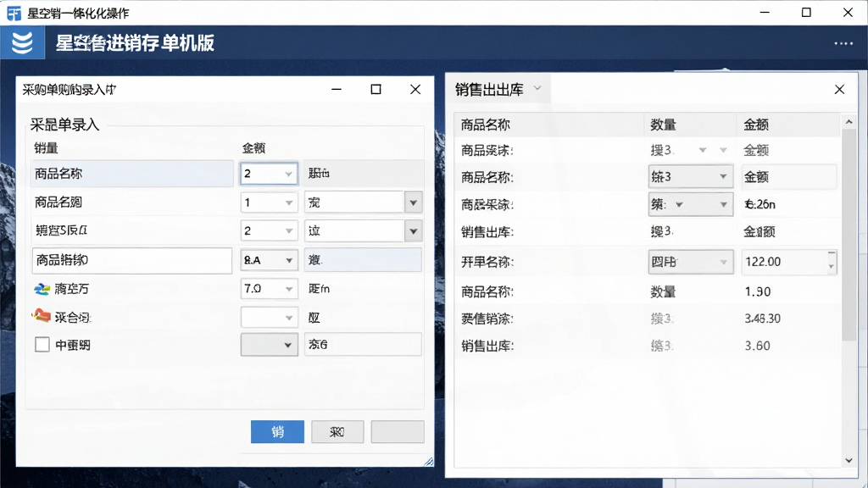Click the blue 销 button
This screenshot has height=488, width=868.
click(x=277, y=431)
